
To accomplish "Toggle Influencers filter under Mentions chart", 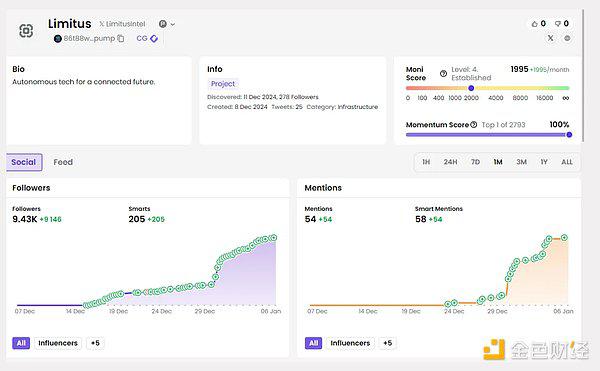I will point(350,343).
